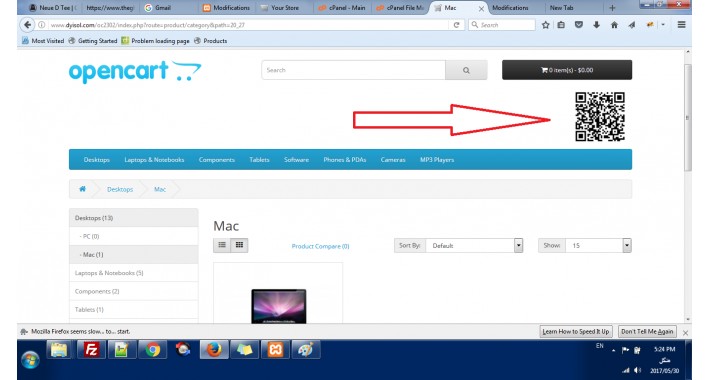Image resolution: width=710 pixels, height=380 pixels.
Task: Click the Firefox back arrow button
Action: click(x=27, y=25)
